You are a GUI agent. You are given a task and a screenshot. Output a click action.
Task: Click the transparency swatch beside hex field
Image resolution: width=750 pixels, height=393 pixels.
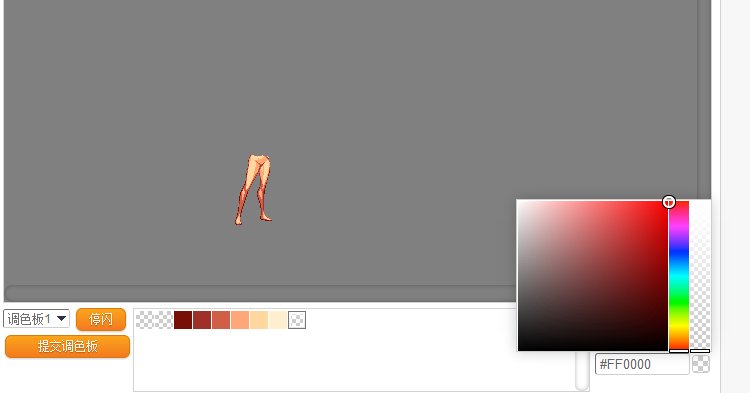pyautogui.click(x=701, y=364)
